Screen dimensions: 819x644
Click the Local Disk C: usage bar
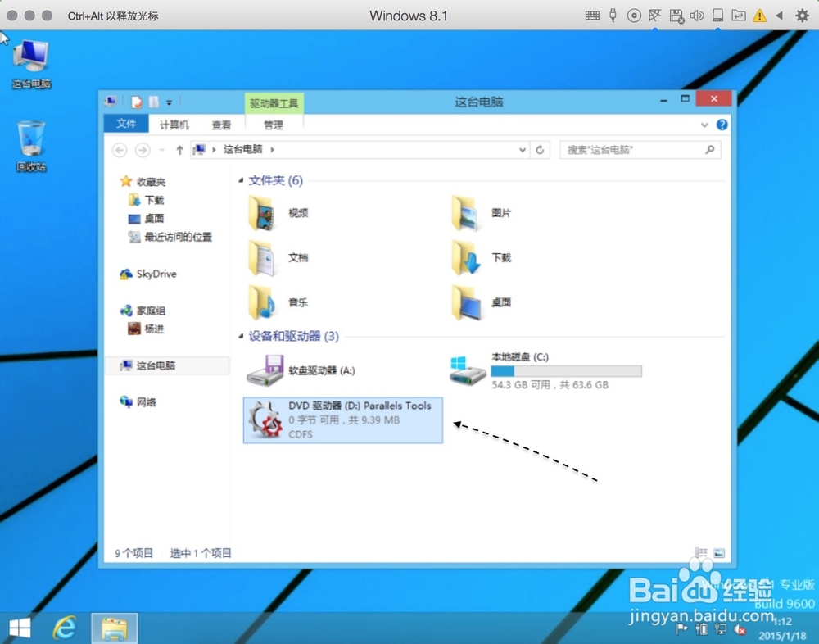coord(566,371)
